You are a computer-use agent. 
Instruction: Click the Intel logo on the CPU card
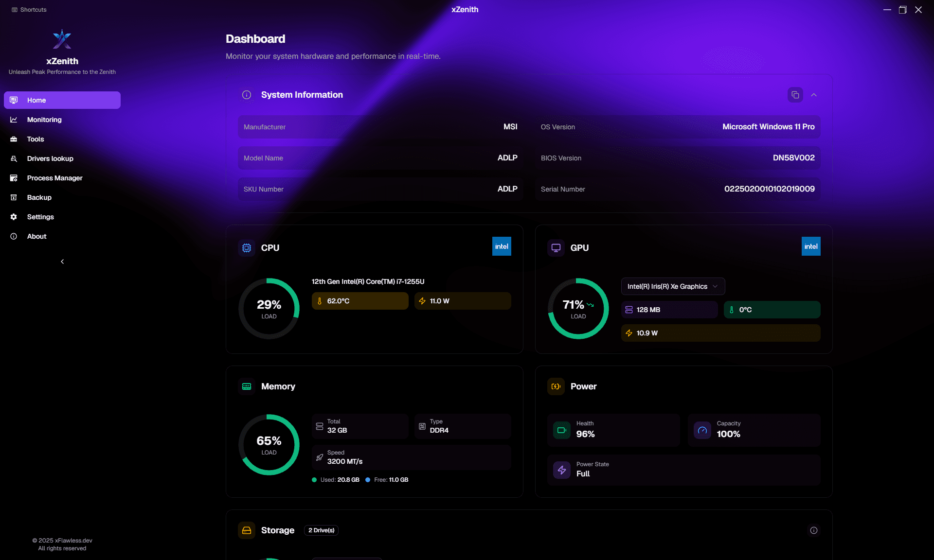502,246
